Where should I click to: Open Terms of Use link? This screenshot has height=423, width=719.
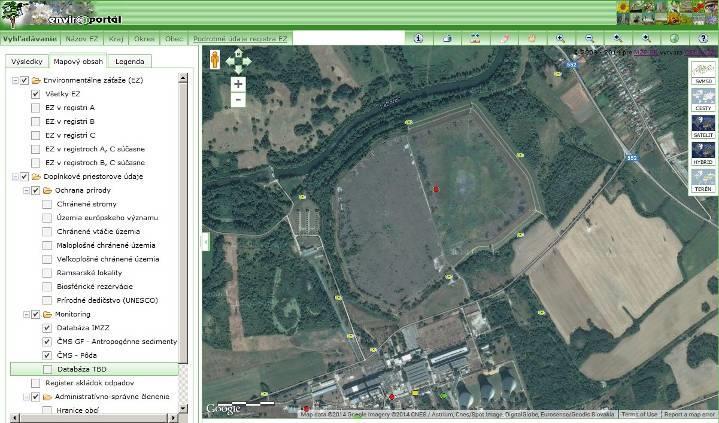click(x=639, y=414)
